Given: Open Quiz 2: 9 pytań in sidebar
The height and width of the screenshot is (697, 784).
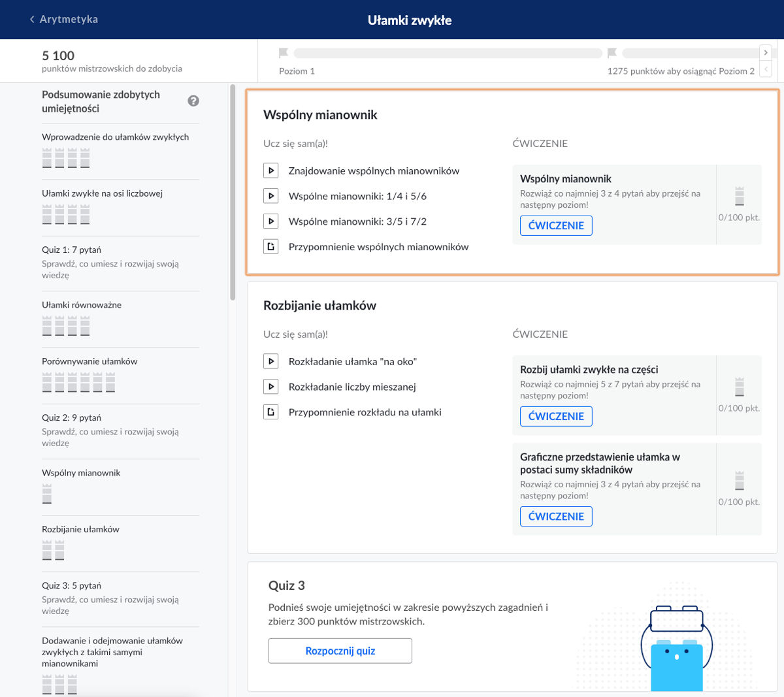Looking at the screenshot, I should 72,417.
